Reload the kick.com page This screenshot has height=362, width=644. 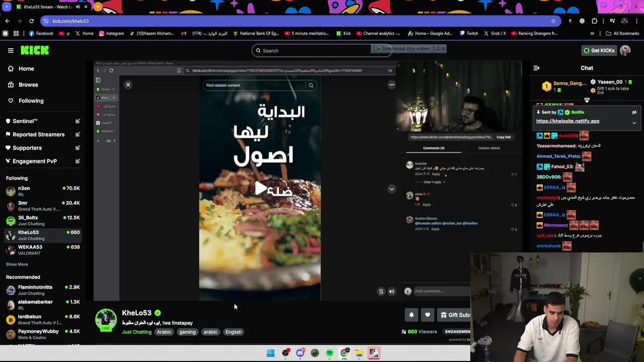click(31, 21)
